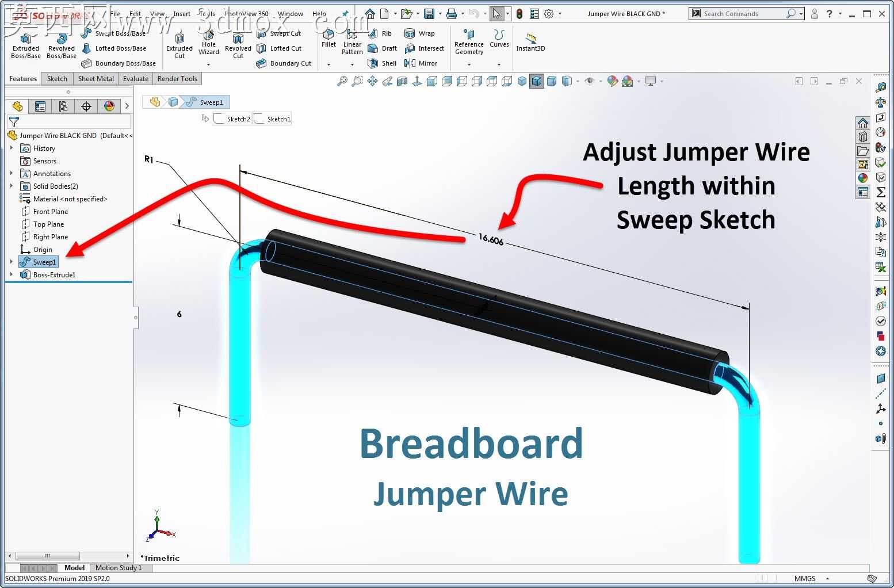Select the Mirror feature tool
This screenshot has width=894, height=588.
pos(421,63)
